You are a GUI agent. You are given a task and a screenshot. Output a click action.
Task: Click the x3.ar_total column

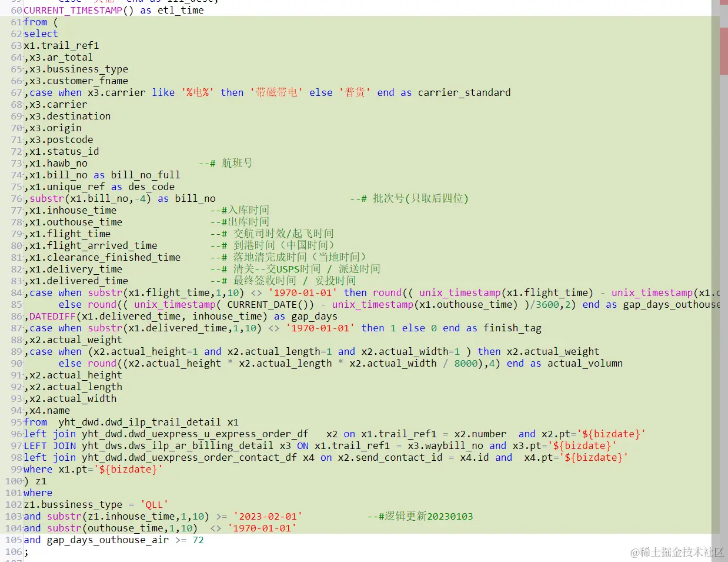tap(61, 57)
